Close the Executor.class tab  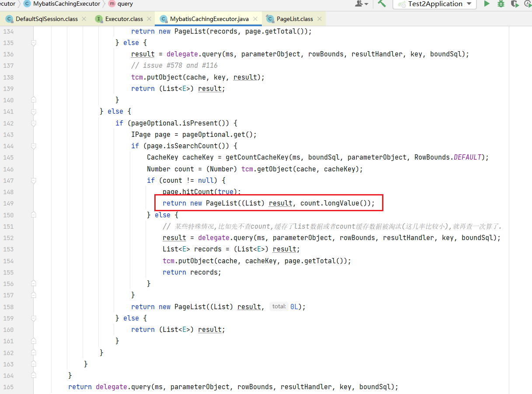click(x=149, y=19)
